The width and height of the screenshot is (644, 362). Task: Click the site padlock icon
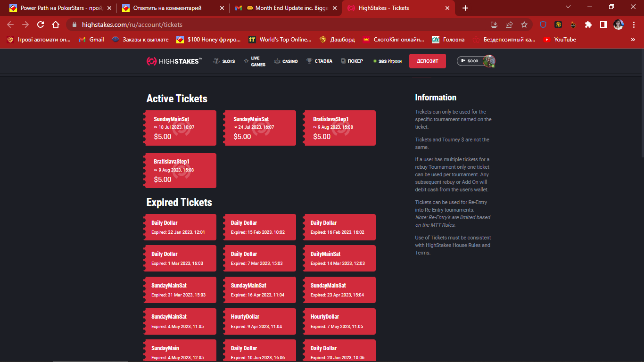[x=74, y=25]
